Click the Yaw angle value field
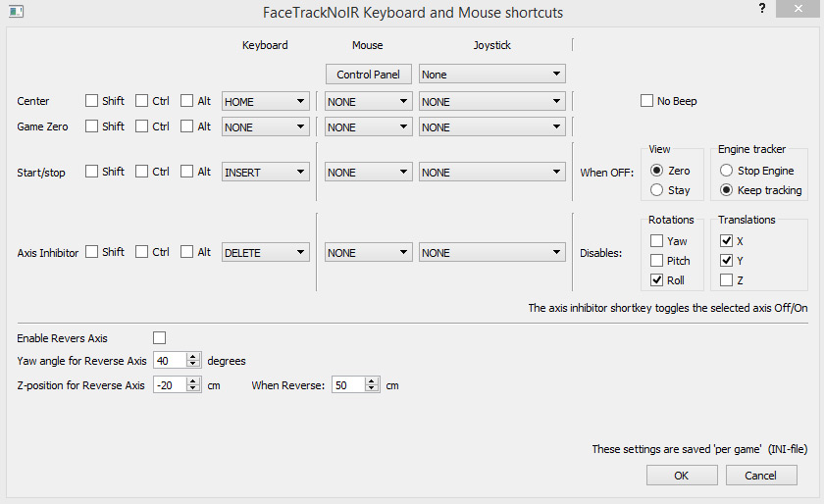The width and height of the screenshot is (824, 504). pos(171,360)
